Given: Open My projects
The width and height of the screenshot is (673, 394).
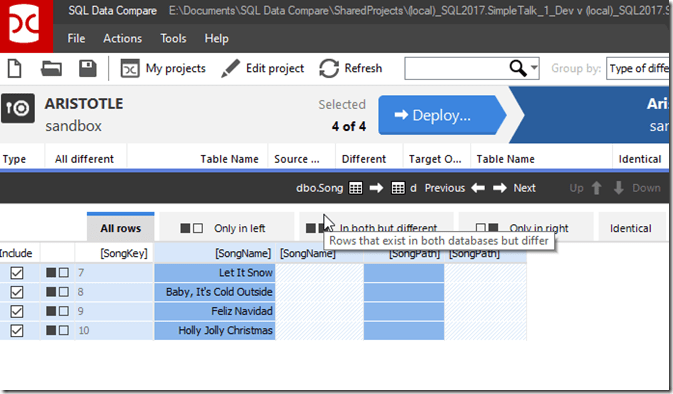Looking at the screenshot, I should click(x=163, y=69).
